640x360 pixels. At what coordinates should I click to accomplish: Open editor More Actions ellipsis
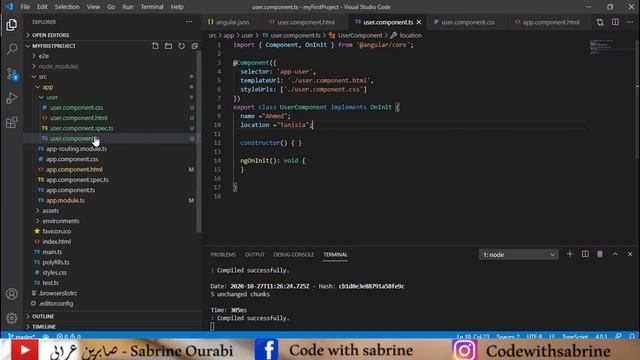[x=630, y=22]
